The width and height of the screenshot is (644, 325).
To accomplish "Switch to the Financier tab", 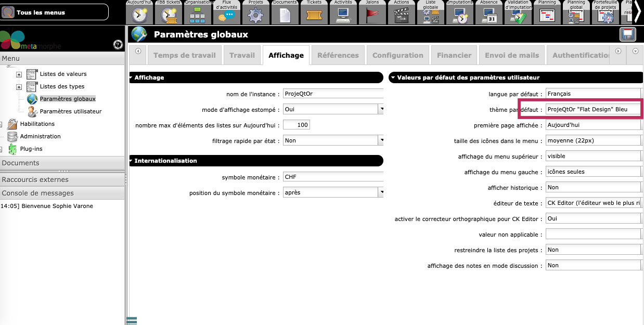I will tap(454, 55).
